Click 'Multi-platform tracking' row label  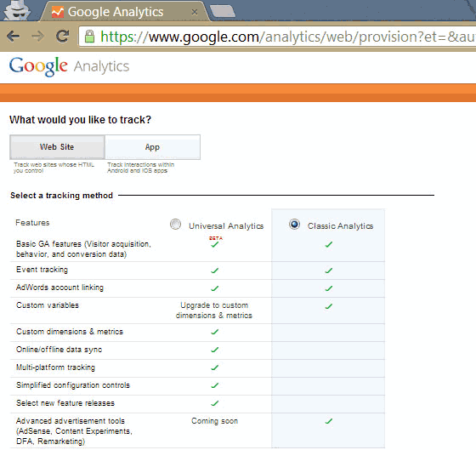click(x=55, y=367)
